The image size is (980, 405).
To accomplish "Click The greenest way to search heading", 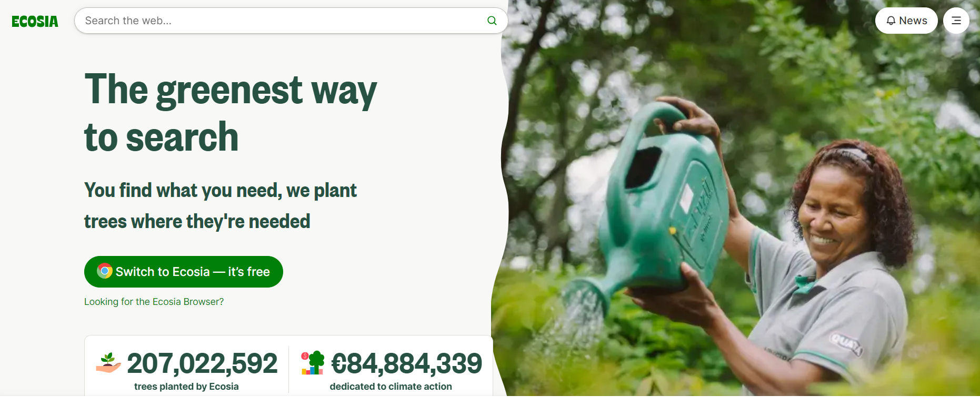I will tap(231, 113).
